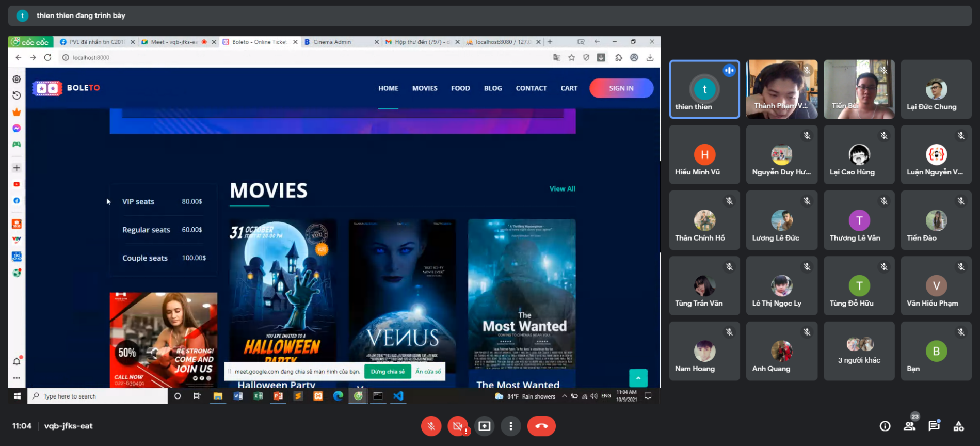Click the '3 người khác' tile
The width and height of the screenshot is (980, 446).
coord(859,351)
